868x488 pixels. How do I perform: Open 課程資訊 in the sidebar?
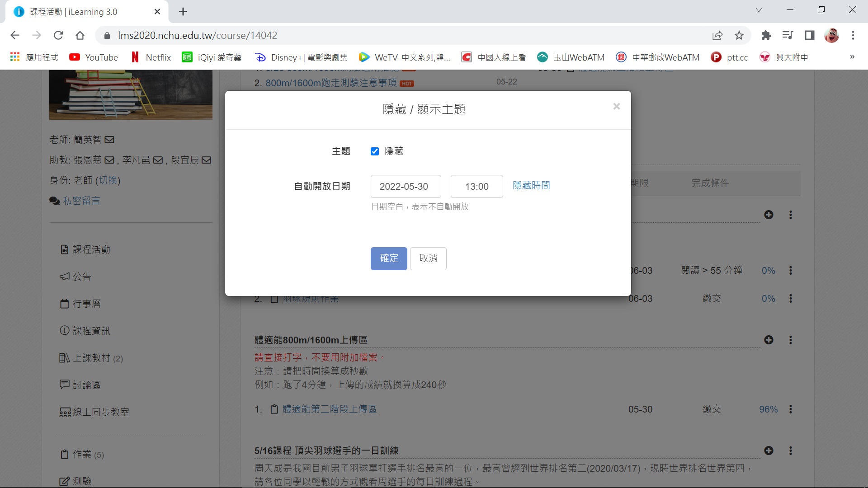tap(85, 331)
